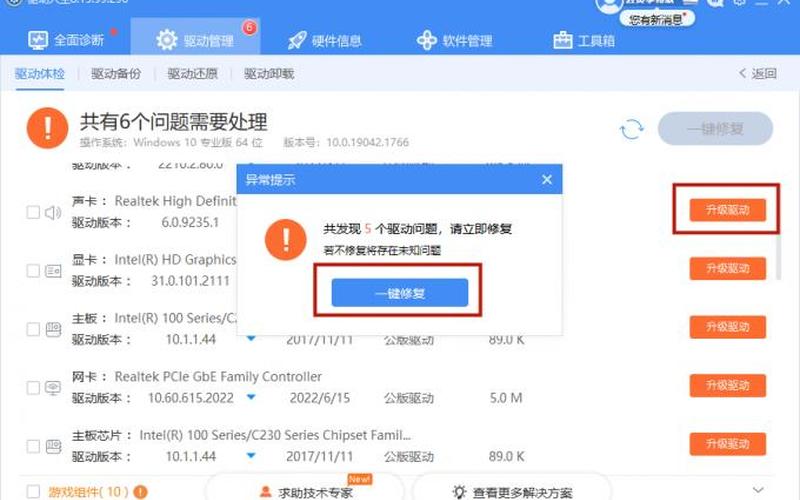
Task: Open the 全面诊断 tab
Action: click(66, 40)
